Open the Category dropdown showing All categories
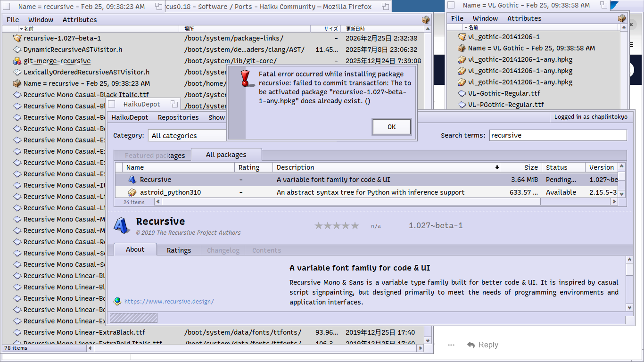The height and width of the screenshot is (362, 644). 188,136
